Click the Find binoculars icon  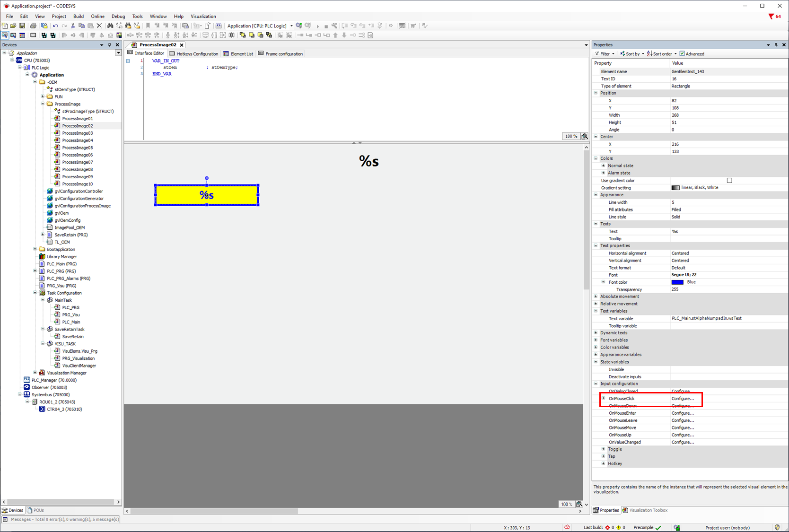(110, 26)
